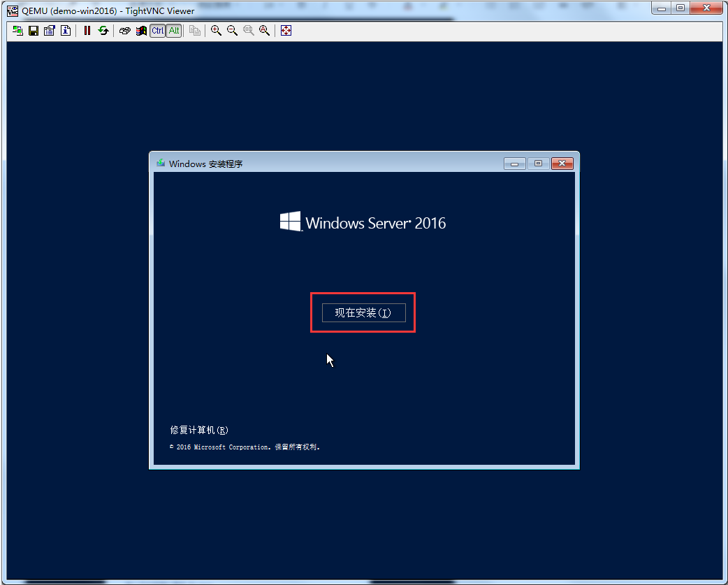Screen dimensions: 728x585
Task: Click the Zoom 100% magnifier icon
Action: (249, 31)
